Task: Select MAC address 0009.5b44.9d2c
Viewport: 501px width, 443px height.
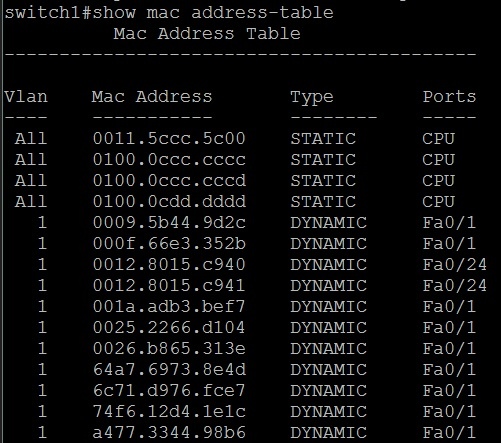Action: coord(169,223)
